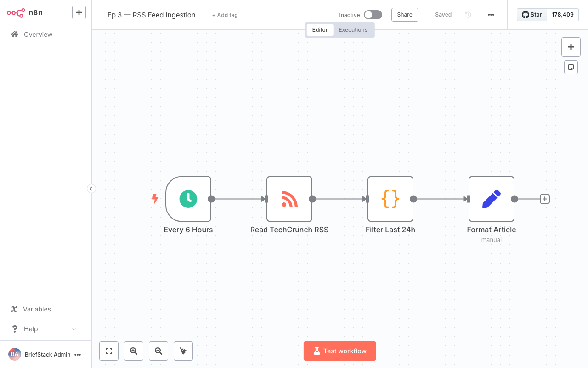This screenshot has height=368, width=588.
Task: Expand the Help menu in the sidebar
Action: coord(43,328)
